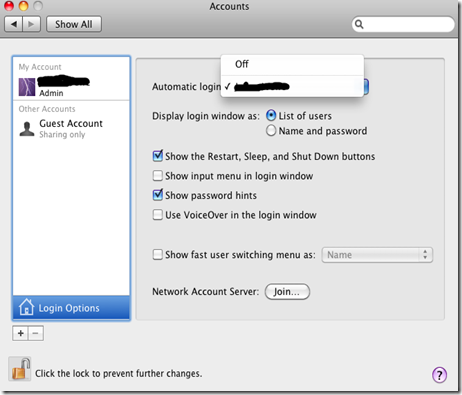462x395 pixels.
Task: Click the "My Account" heading
Action: tap(40, 67)
